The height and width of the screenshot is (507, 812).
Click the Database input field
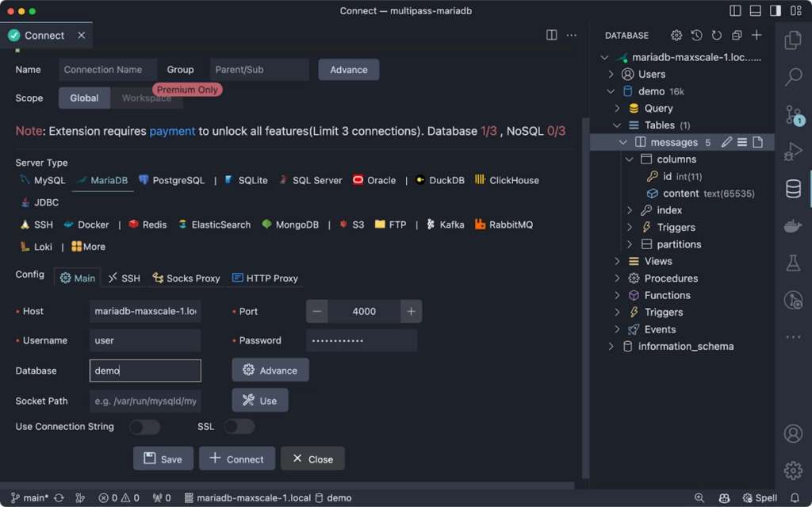(145, 370)
